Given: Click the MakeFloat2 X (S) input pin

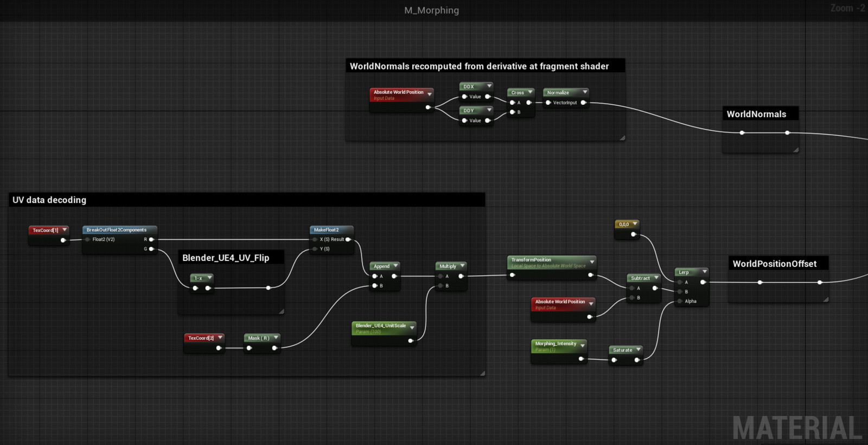Looking at the screenshot, I should click(315, 239).
